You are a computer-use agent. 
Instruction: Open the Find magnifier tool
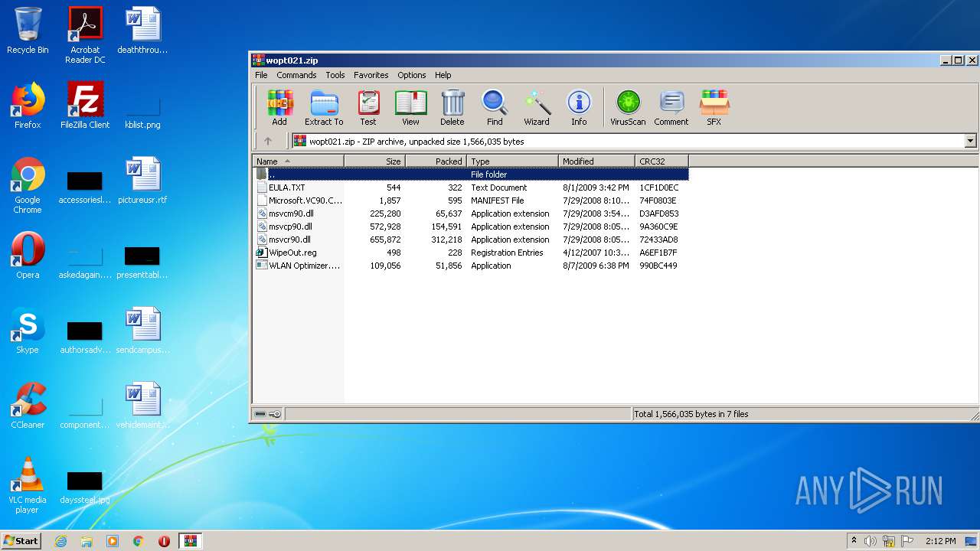click(495, 107)
